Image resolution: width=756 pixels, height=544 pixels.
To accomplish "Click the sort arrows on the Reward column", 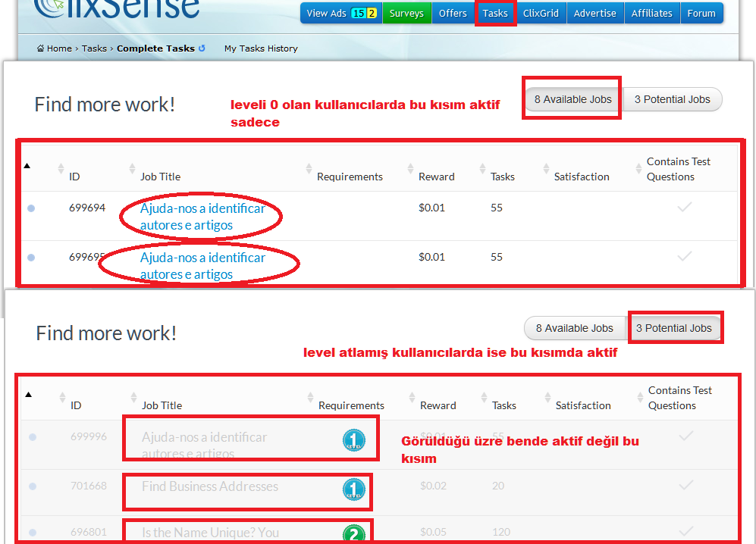I will [x=410, y=170].
